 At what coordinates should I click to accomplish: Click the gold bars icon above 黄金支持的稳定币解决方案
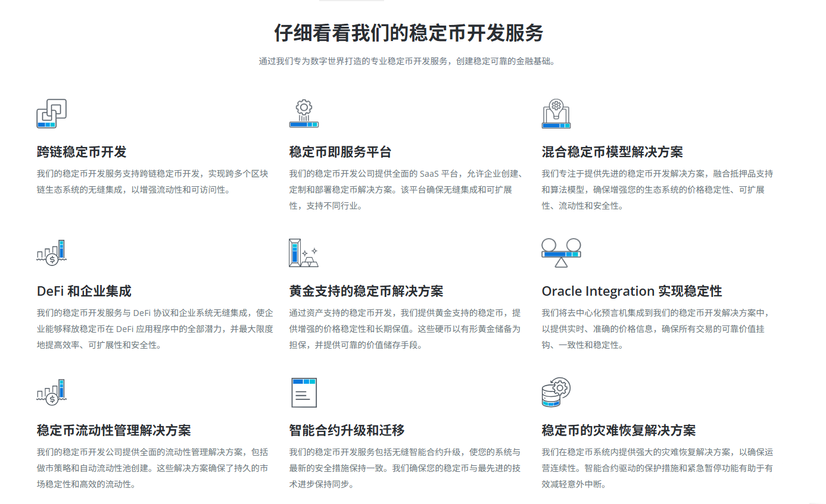pyautogui.click(x=304, y=253)
